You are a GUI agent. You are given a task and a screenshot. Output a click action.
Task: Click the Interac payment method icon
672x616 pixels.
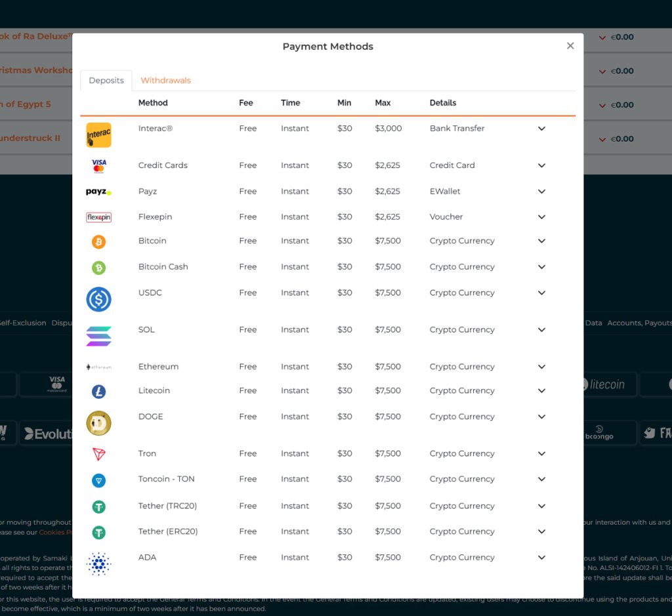pos(98,134)
